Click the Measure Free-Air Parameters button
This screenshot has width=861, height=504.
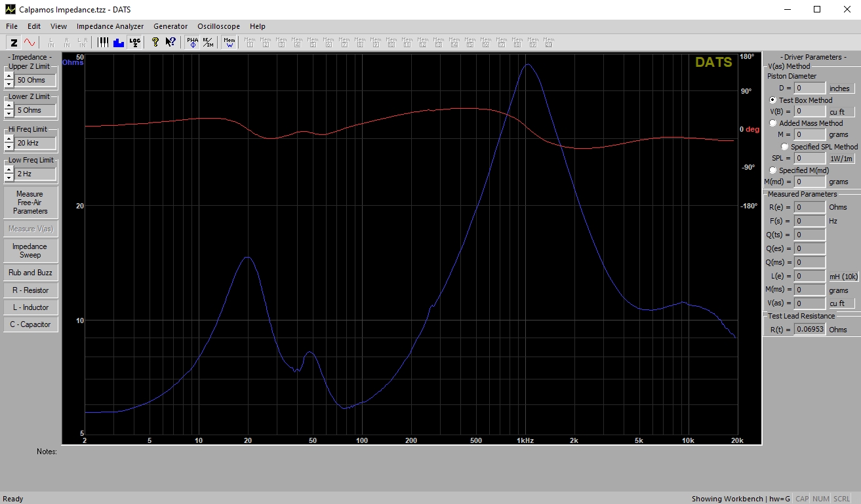coord(30,203)
